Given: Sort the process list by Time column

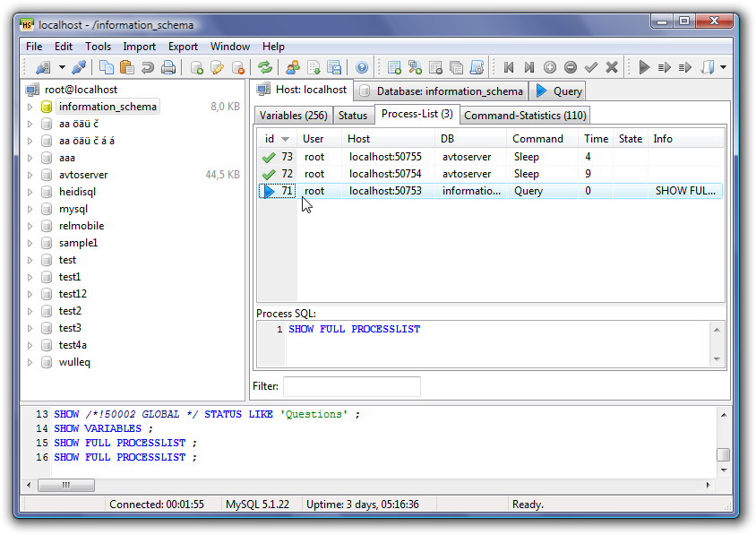Looking at the screenshot, I should (596, 139).
